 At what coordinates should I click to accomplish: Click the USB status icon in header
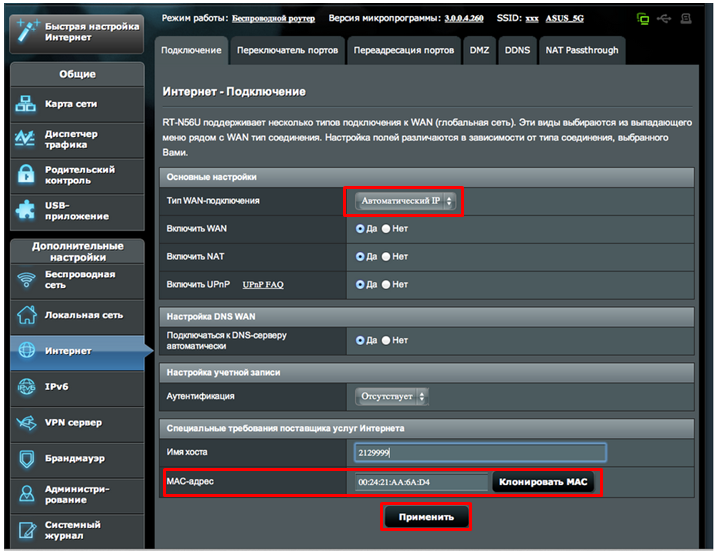tap(664, 18)
